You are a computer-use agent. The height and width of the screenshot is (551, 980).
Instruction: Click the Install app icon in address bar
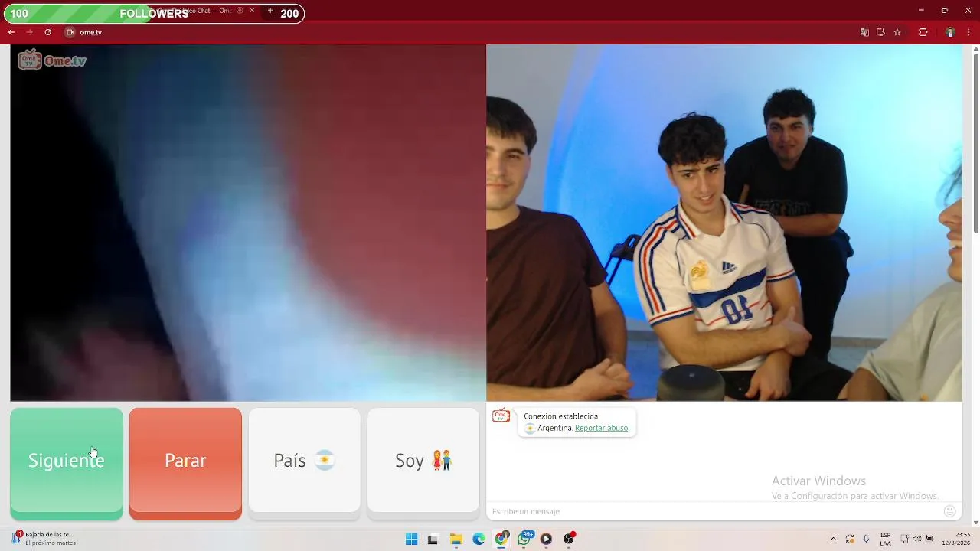880,32
